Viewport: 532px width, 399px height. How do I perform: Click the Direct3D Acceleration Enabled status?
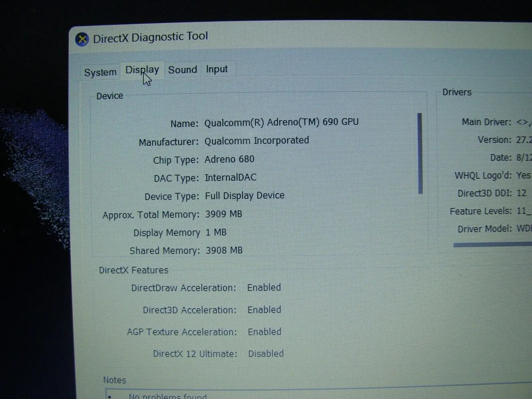point(264,310)
